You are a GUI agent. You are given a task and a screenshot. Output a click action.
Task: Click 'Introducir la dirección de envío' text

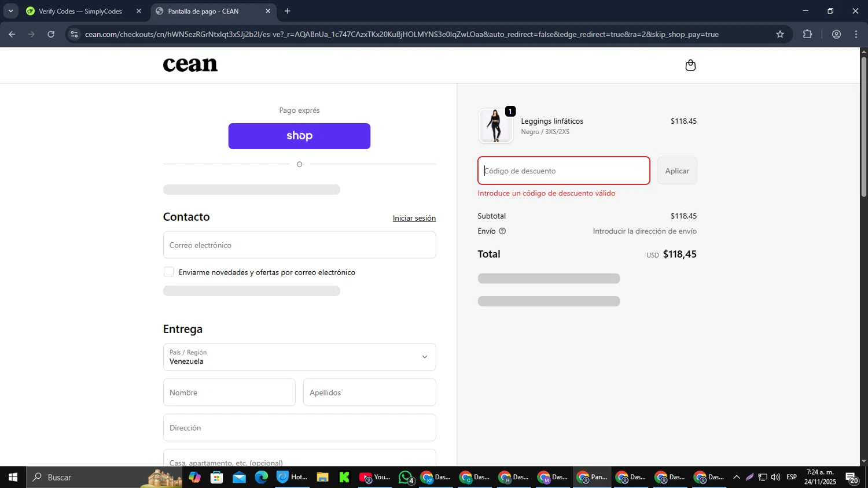645,231
